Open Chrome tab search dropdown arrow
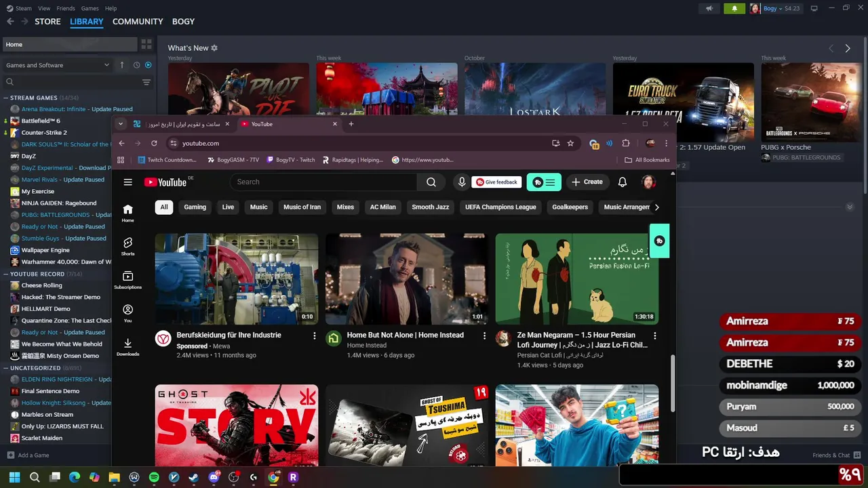This screenshot has width=868, height=488. tap(120, 123)
